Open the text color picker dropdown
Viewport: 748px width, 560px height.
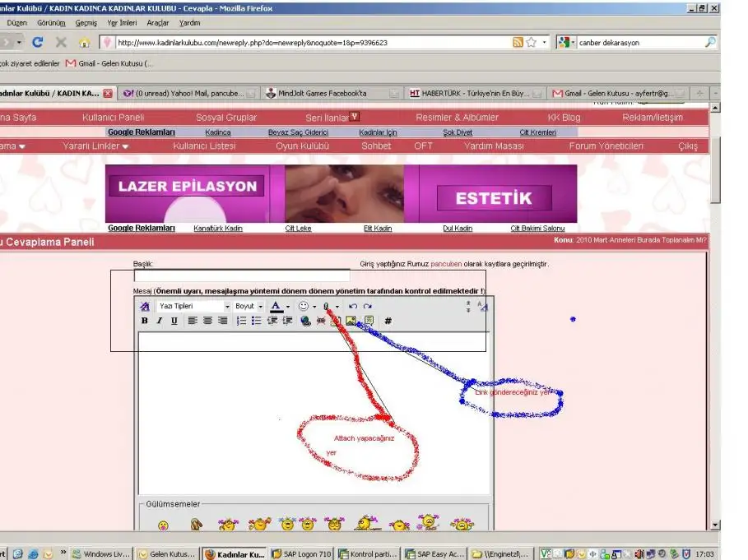[288, 307]
